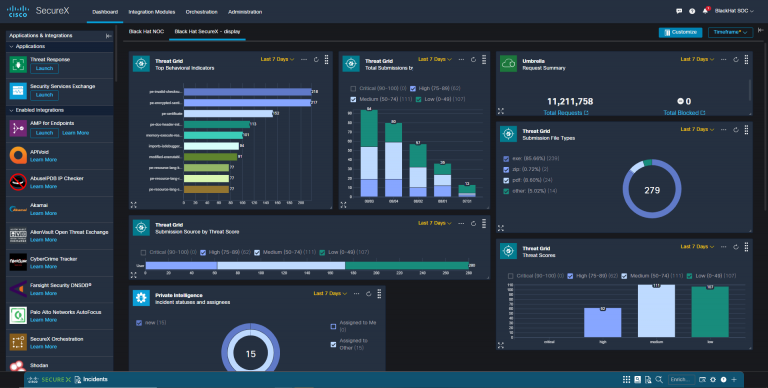Open more options for Top Behavioral Indicators

(304, 59)
